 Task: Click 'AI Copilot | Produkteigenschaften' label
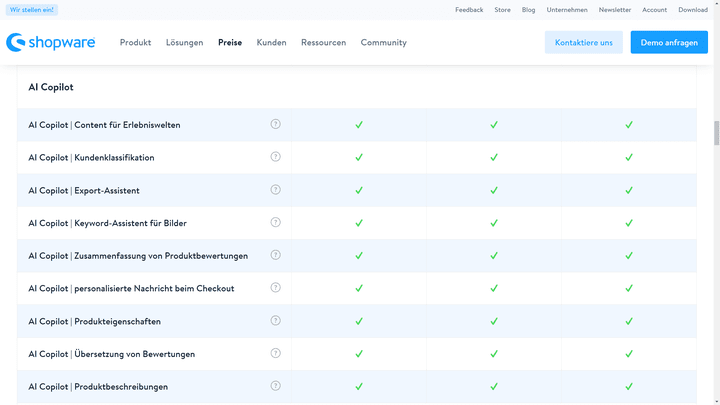95,321
